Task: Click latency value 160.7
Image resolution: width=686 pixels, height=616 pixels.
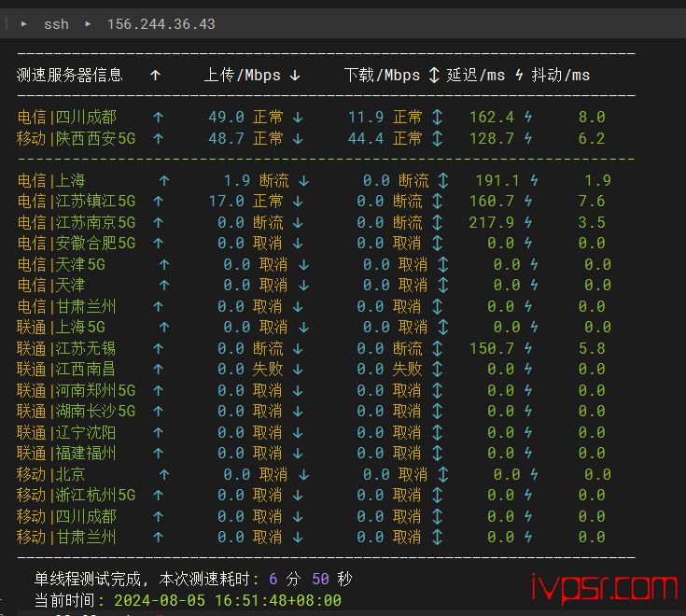Action: click(492, 202)
